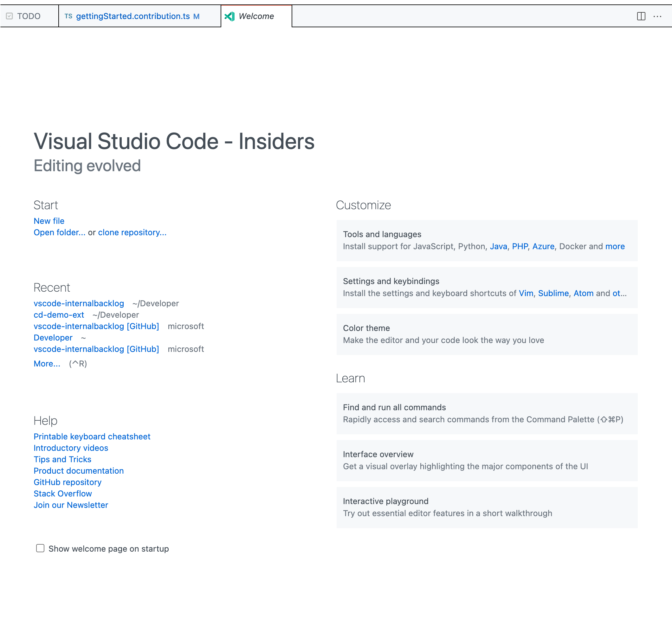Open cd-demo-ext from Recent list

(59, 315)
